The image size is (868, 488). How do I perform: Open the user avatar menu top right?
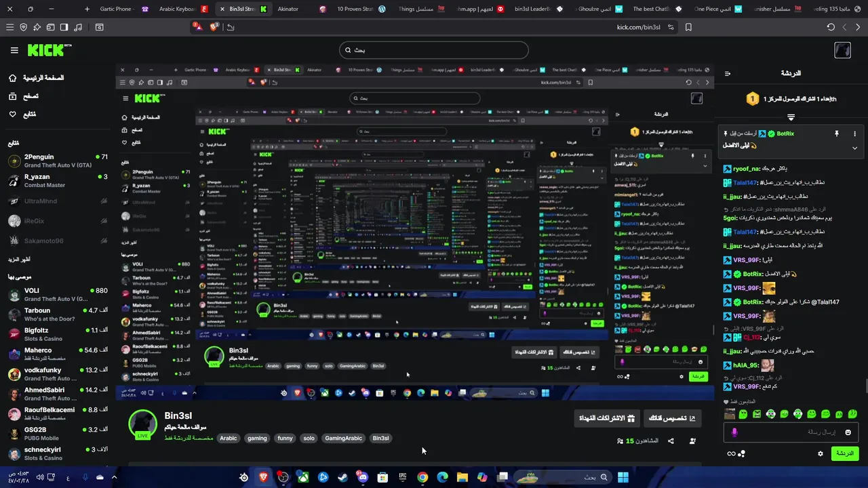842,50
